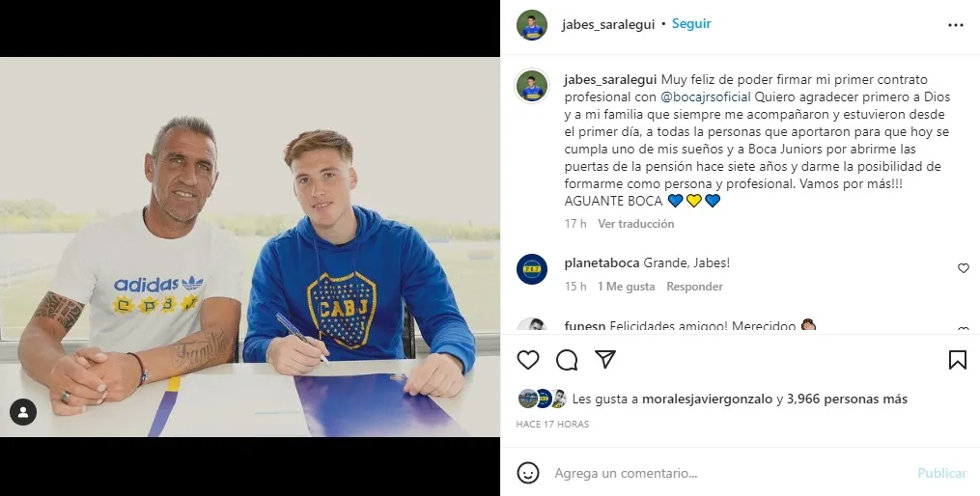This screenshot has height=496, width=980.
Task: Open the three-dot options menu
Action: point(956,25)
